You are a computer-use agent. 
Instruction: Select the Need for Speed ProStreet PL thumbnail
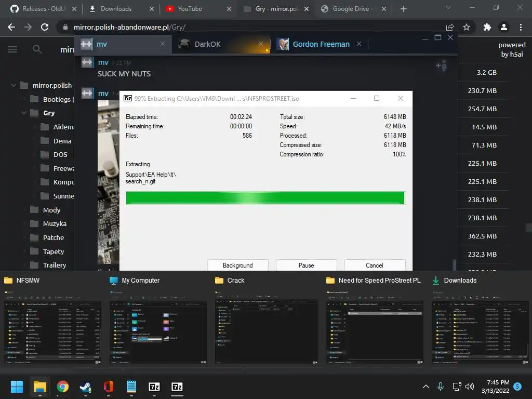tap(375, 321)
